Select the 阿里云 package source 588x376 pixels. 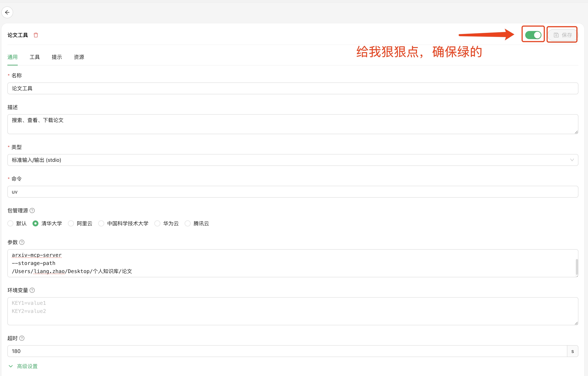pos(71,223)
